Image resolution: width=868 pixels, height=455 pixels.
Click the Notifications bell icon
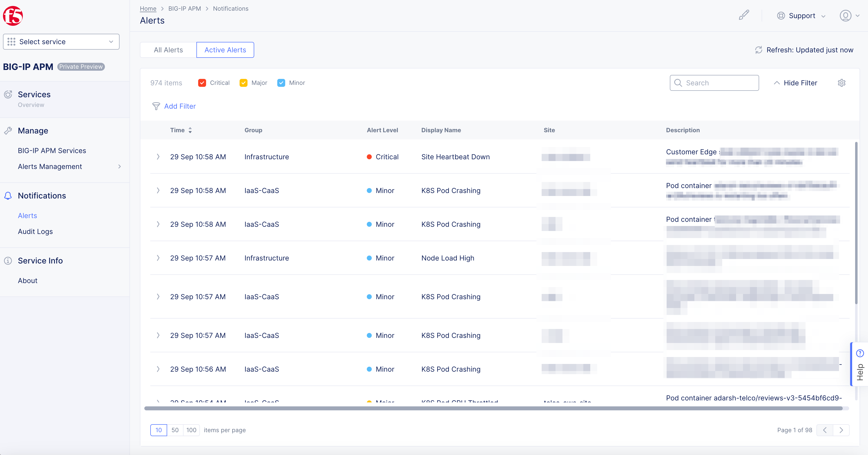coord(8,196)
